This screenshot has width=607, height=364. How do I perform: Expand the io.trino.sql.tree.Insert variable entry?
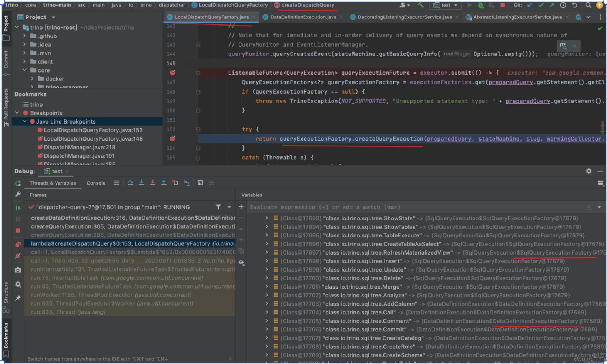click(266, 261)
